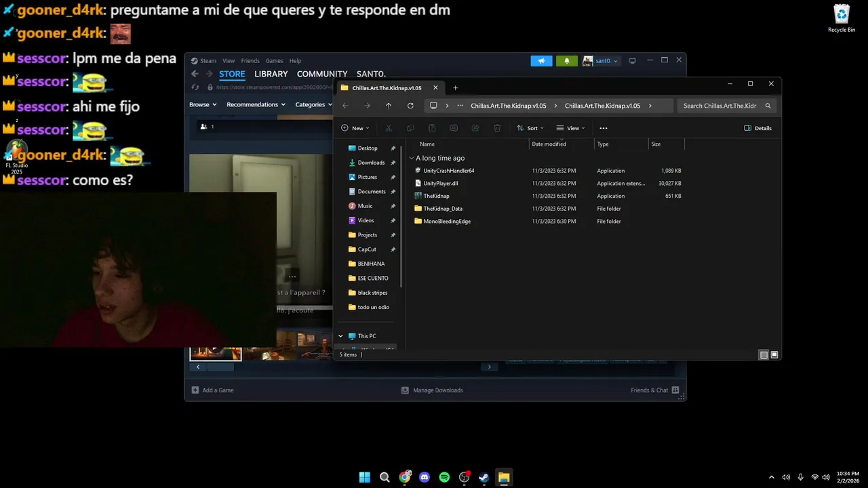Open Spotify from the taskbar
The width and height of the screenshot is (868, 488).
(x=444, y=477)
